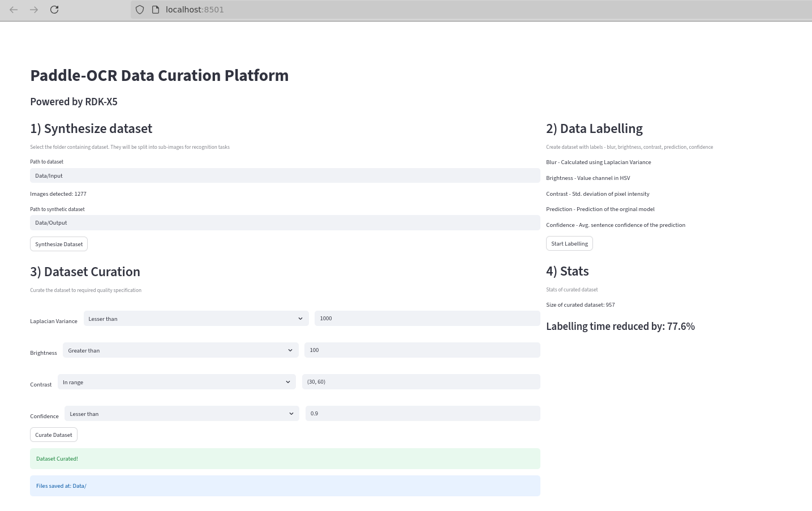Click the Curate Dataset button

click(x=54, y=435)
